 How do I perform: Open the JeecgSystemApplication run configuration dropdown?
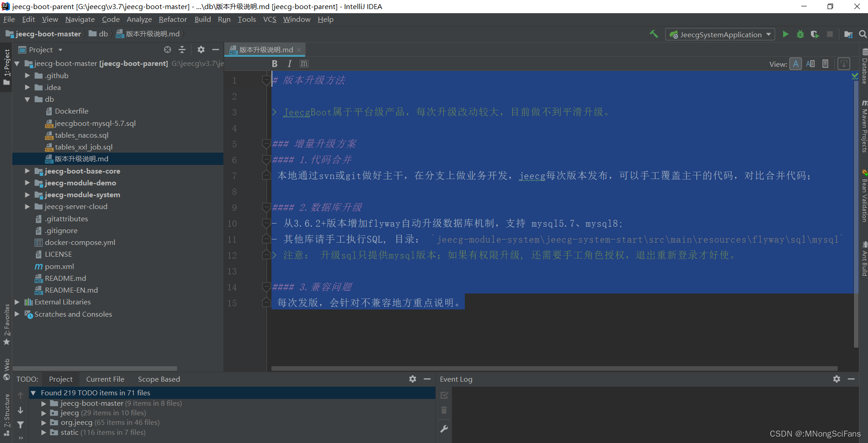click(720, 35)
